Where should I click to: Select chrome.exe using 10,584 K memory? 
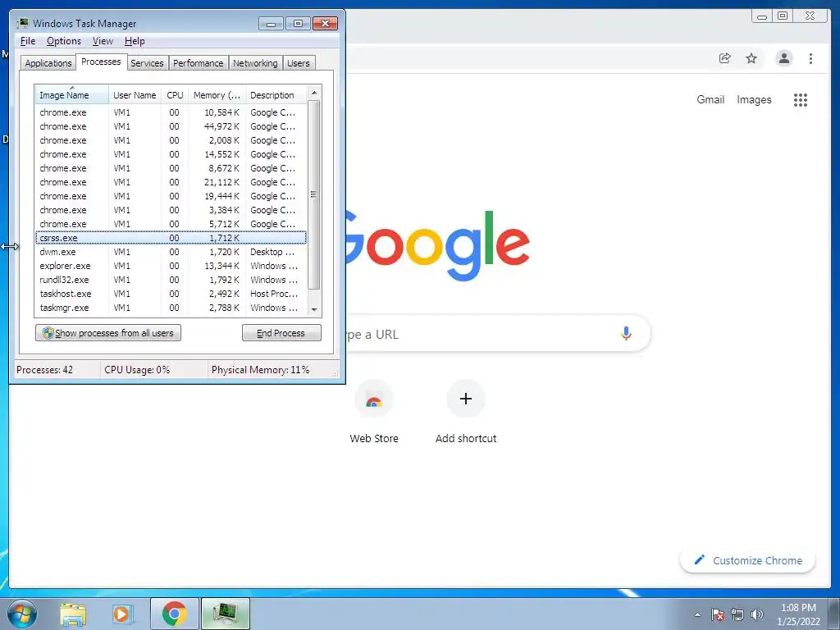click(171, 112)
